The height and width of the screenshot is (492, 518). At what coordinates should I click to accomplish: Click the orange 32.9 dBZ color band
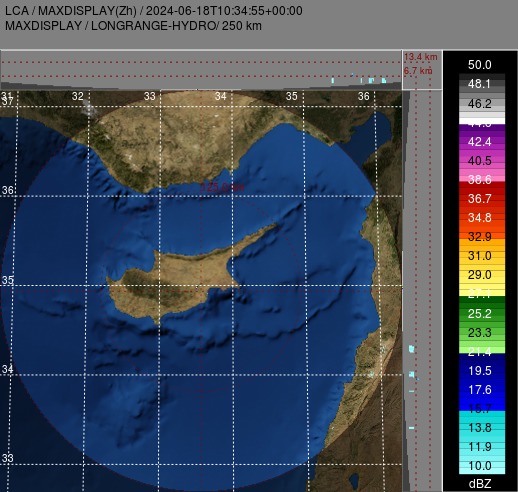[x=482, y=236]
